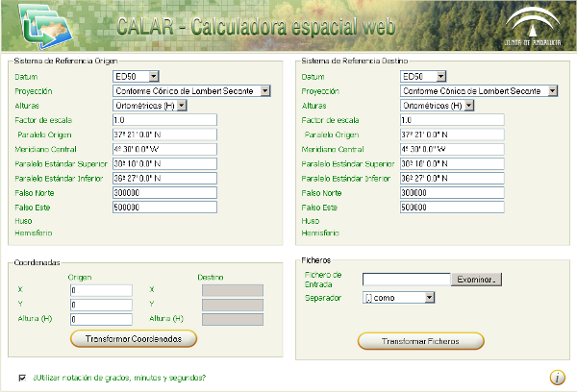The image size is (577, 392).
Task: Focus the destination Paralelo Estándar Inferior field
Action: point(452,179)
